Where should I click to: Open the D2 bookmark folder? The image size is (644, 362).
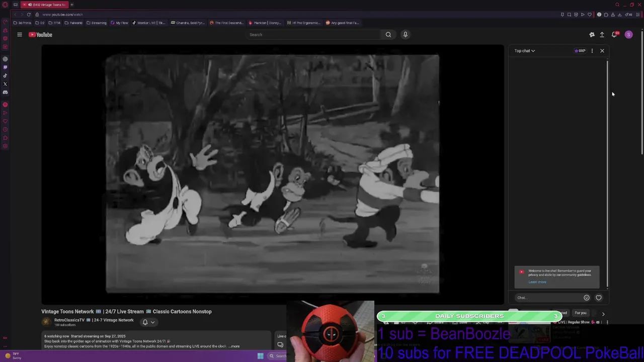(x=39, y=23)
